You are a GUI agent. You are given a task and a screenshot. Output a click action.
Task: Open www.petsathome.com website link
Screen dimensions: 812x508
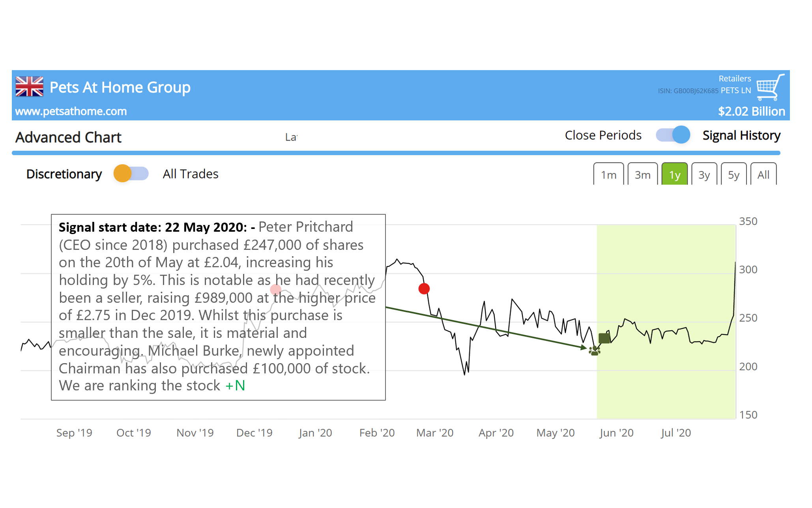pos(71,111)
